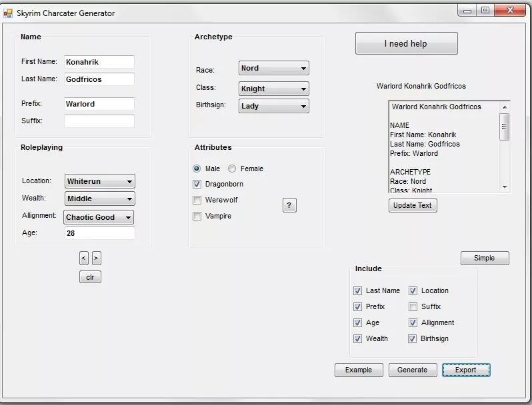
Task: Open the Class dropdown showing Knight
Action: pos(274,89)
